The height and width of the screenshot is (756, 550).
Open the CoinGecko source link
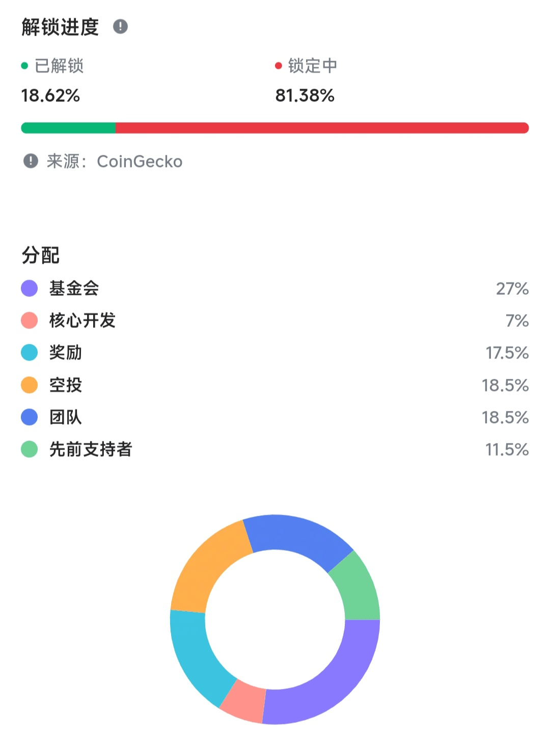140,161
